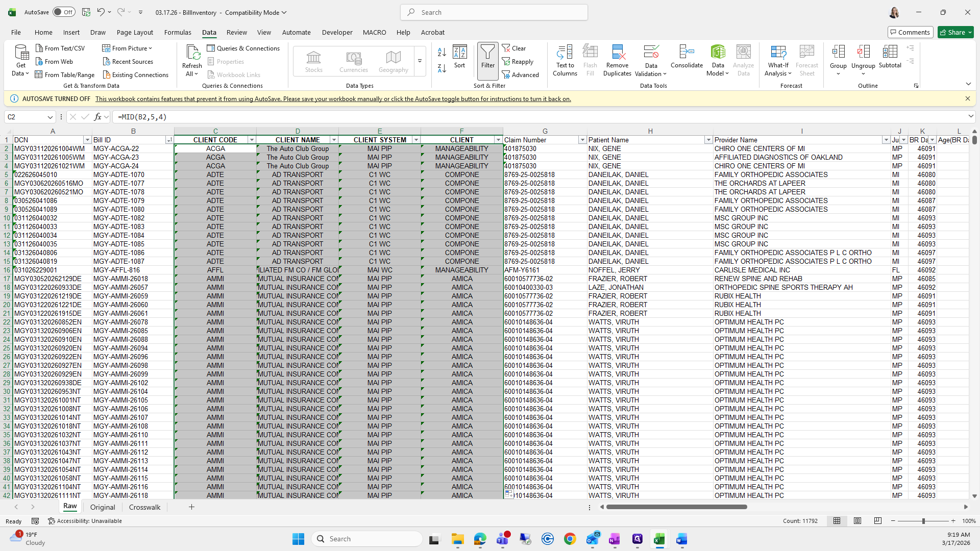Toggle the AutoSave switch

click(x=64, y=12)
